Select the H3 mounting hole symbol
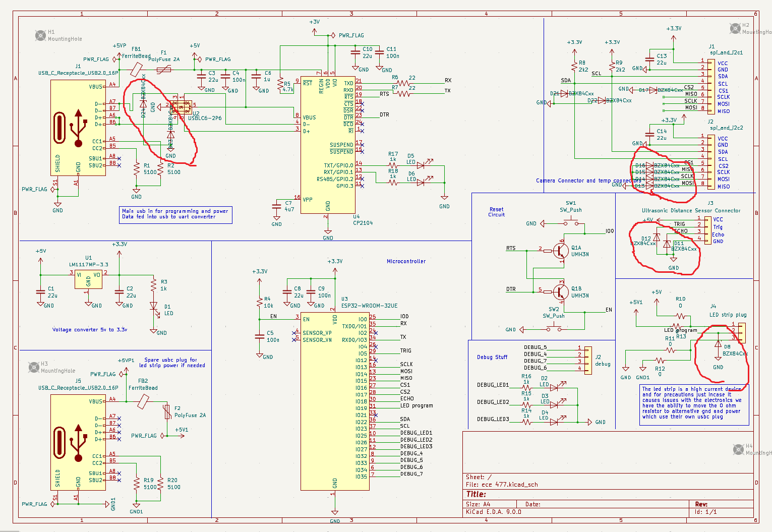 33,367
